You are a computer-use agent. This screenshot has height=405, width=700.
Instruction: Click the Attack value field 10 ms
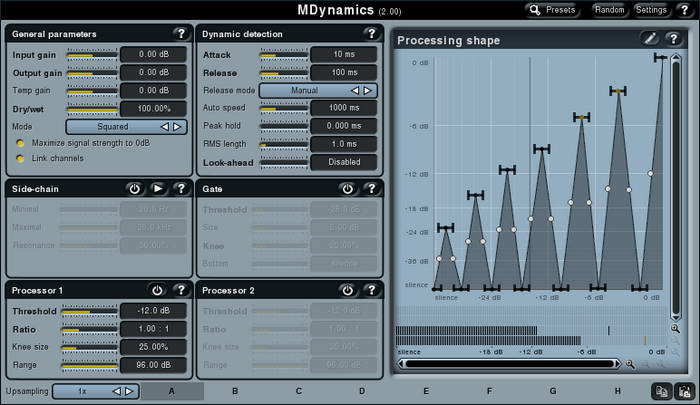click(x=344, y=54)
